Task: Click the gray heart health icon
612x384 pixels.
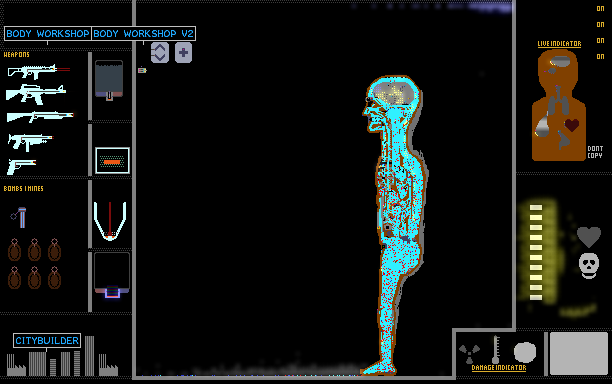Action: tap(589, 237)
